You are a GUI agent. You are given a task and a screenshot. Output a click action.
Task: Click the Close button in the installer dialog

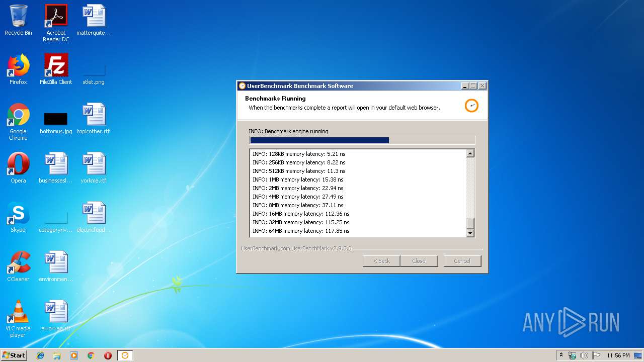click(419, 261)
